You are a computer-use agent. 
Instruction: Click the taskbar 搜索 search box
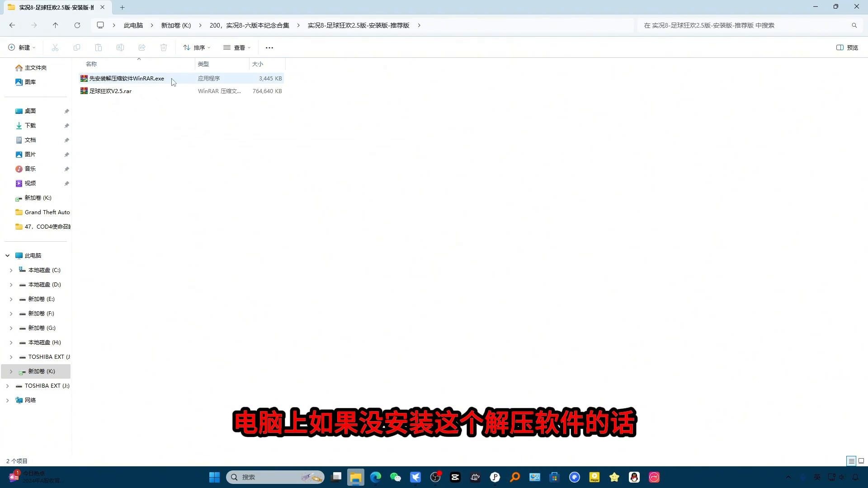[x=275, y=477]
